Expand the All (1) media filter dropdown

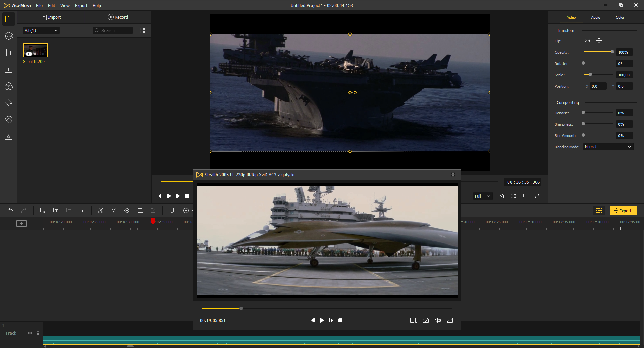(x=41, y=30)
